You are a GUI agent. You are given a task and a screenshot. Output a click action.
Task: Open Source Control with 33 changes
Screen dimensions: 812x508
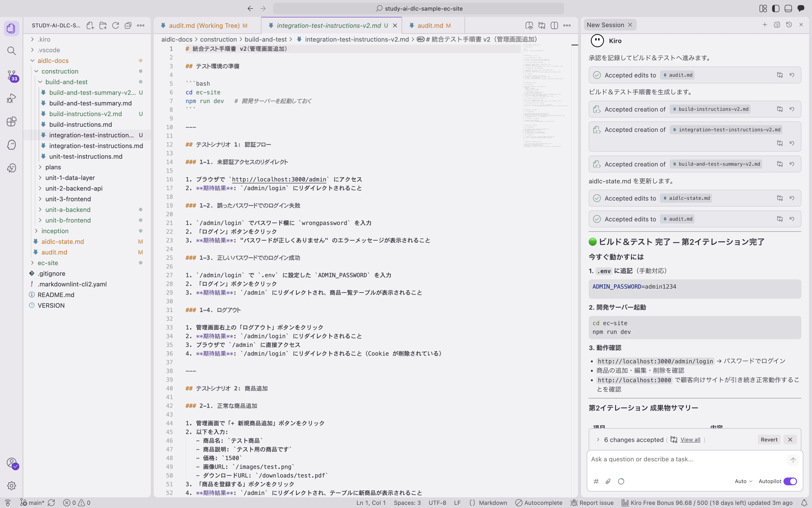(11, 75)
